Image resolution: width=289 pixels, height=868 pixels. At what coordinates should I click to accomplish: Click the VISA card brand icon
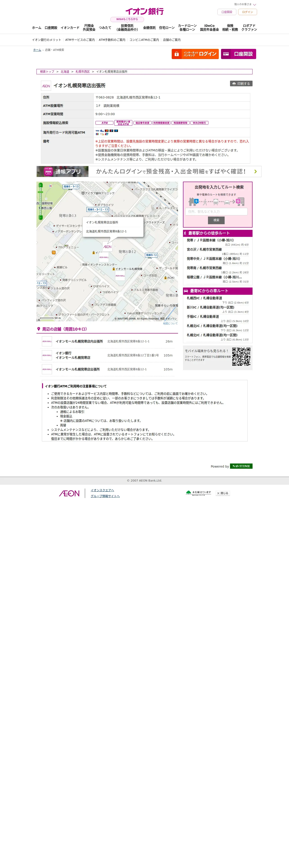pyautogui.click(x=97, y=131)
